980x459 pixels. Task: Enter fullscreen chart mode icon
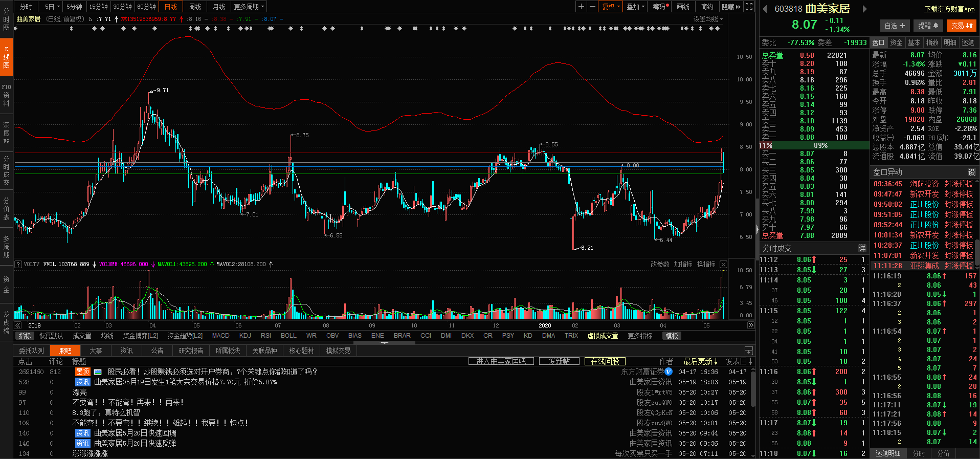pyautogui.click(x=749, y=7)
